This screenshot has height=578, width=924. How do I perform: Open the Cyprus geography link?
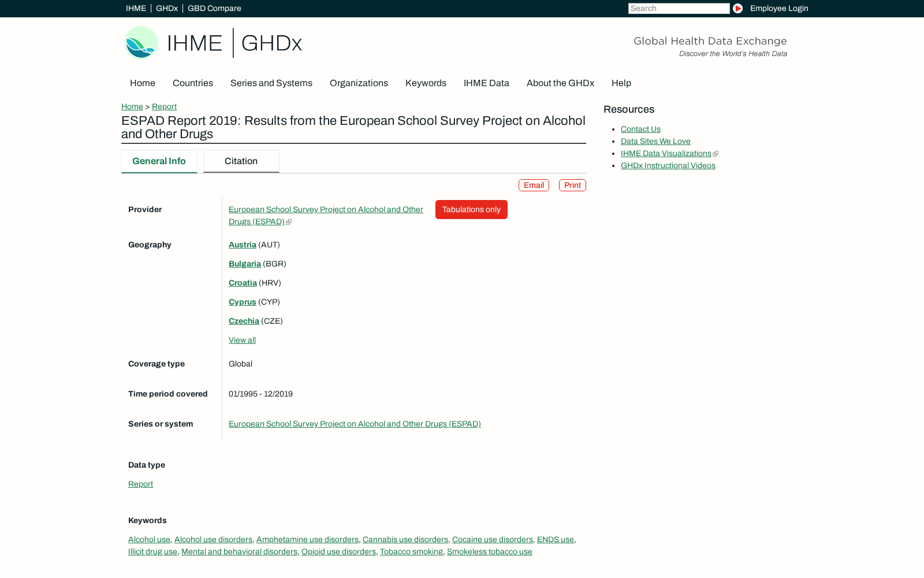click(x=243, y=302)
